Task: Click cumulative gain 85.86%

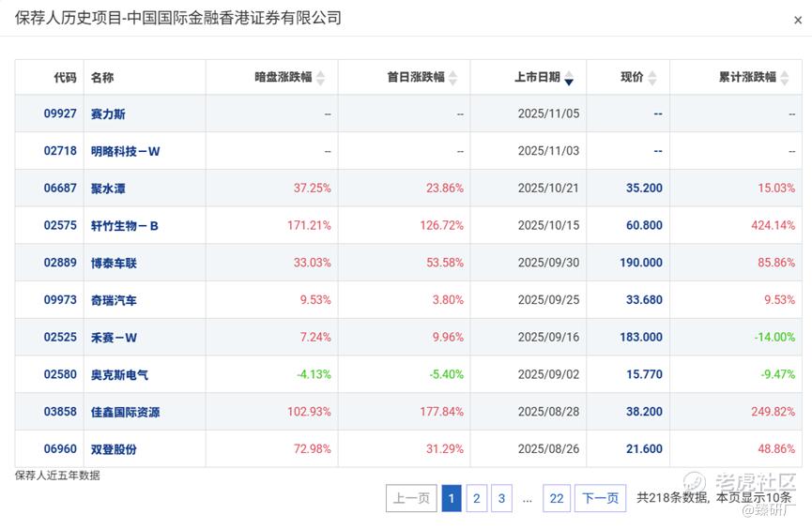Action: click(x=776, y=263)
